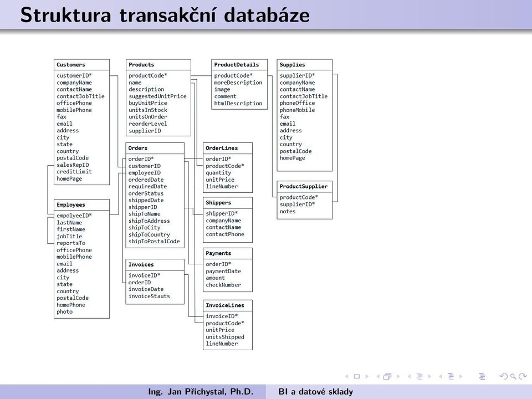Click 'moreDescription' in ProductDetails
This screenshot has width=532, height=399.
point(238,83)
